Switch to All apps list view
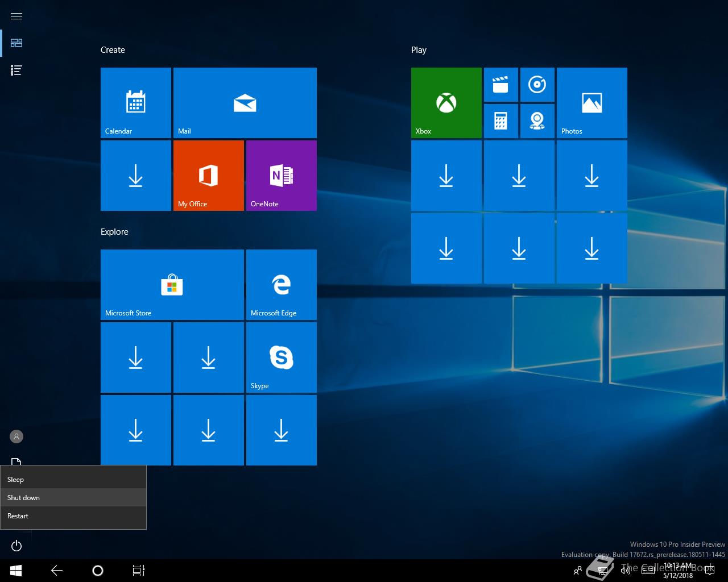The width and height of the screenshot is (728, 582). point(16,70)
